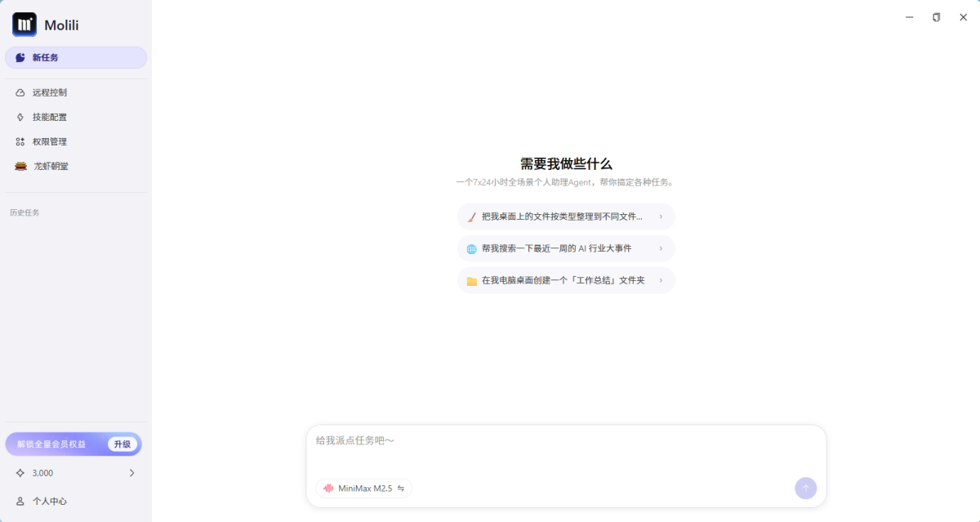This screenshot has width=980, height=522.
Task: Open 远程控制 in the sidebar
Action: [x=50, y=92]
